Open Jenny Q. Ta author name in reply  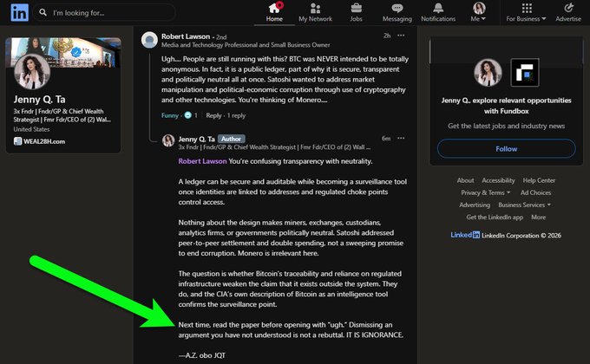coord(196,140)
